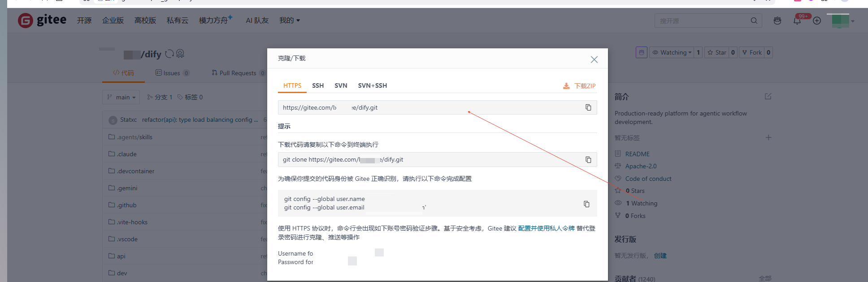This screenshot has height=282, width=868.
Task: Open the dev folder
Action: click(x=117, y=273)
